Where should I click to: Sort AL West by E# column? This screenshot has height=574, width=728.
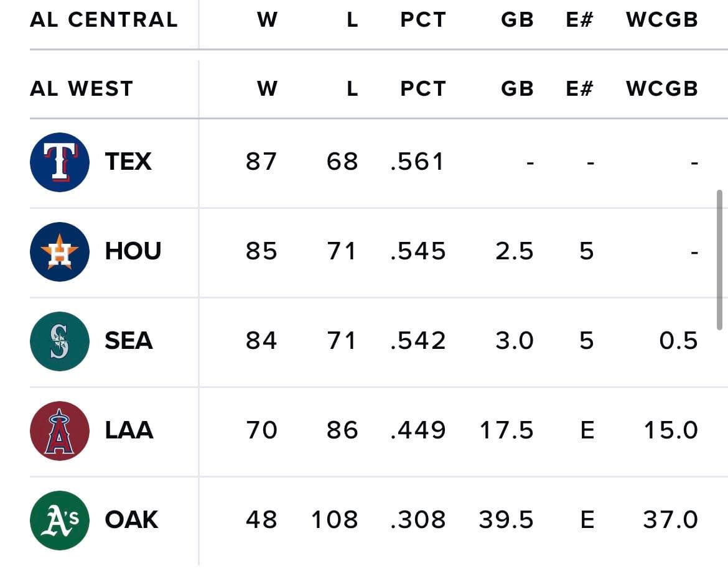tap(579, 89)
